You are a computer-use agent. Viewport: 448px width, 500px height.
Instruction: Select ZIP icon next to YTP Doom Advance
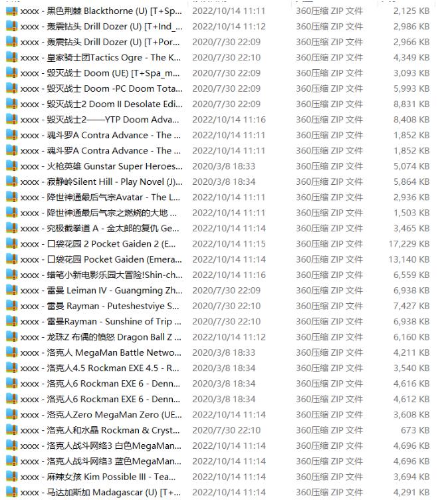coord(12,120)
